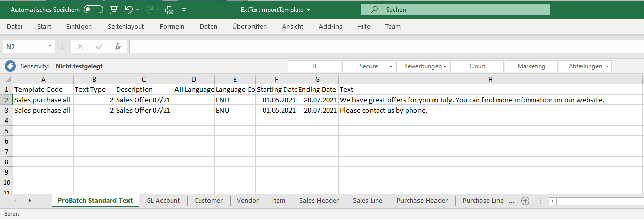The width and height of the screenshot is (644, 219).
Task: Open the Undo history dropdown arrow
Action: (138, 10)
